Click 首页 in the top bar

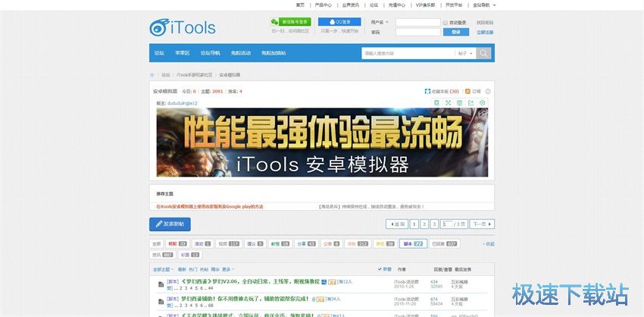300,5
